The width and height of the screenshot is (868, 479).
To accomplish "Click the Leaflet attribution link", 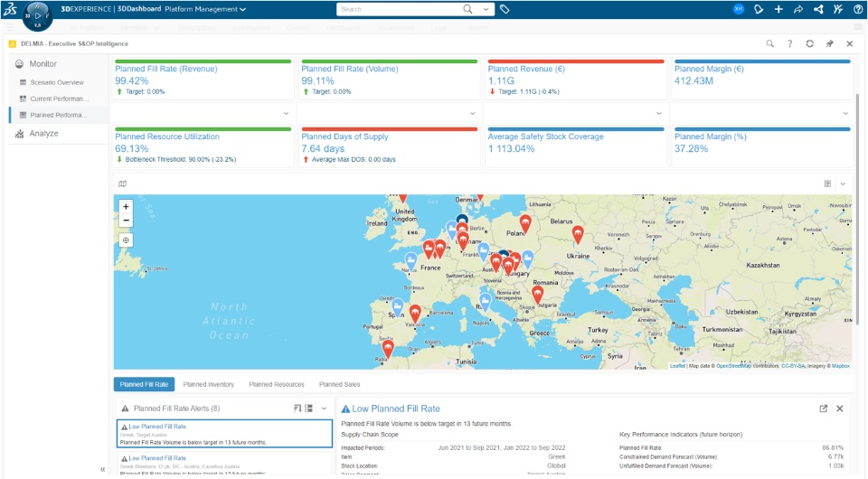I will (x=677, y=366).
